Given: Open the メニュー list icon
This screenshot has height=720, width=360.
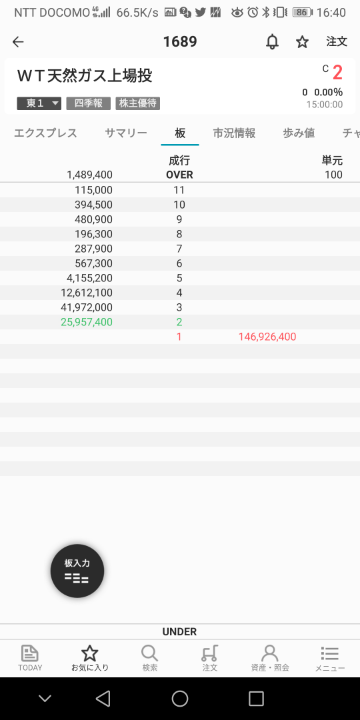Looking at the screenshot, I should point(330,658).
